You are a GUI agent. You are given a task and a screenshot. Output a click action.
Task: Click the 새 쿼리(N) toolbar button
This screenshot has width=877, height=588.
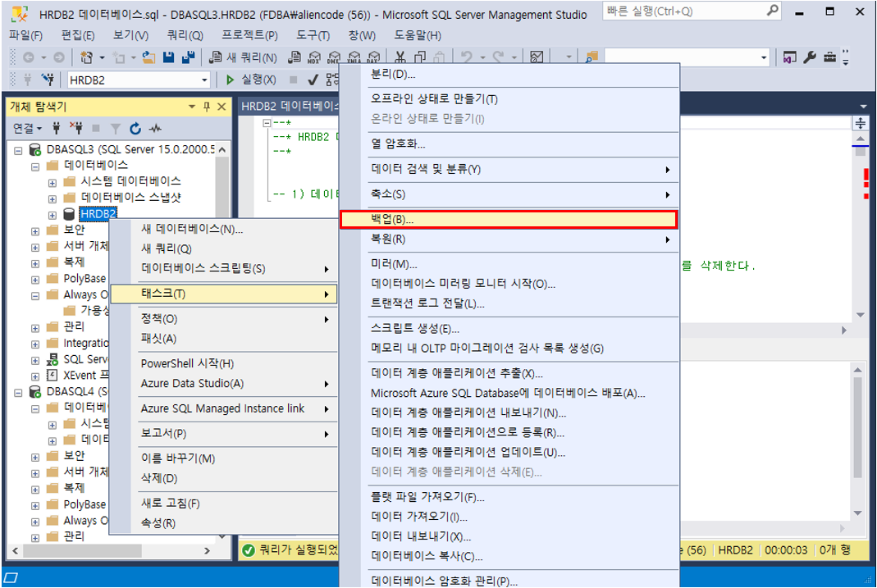tap(243, 57)
